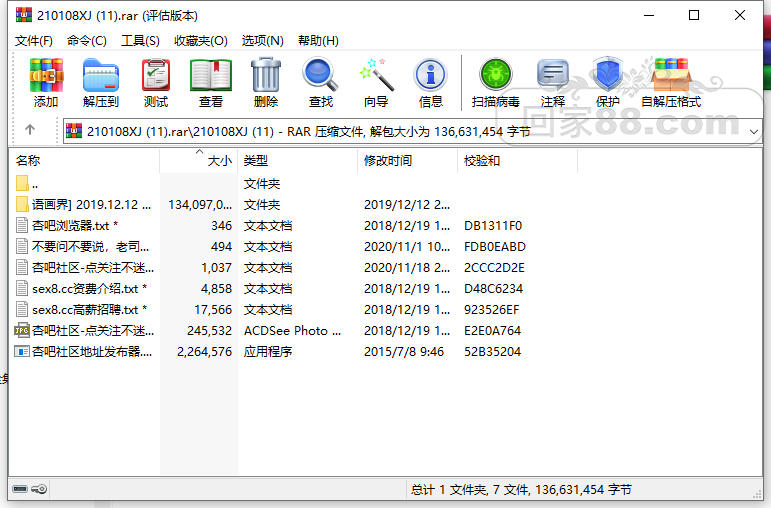Click the Delete (删除) trash icon
This screenshot has height=508, width=771.
[266, 75]
